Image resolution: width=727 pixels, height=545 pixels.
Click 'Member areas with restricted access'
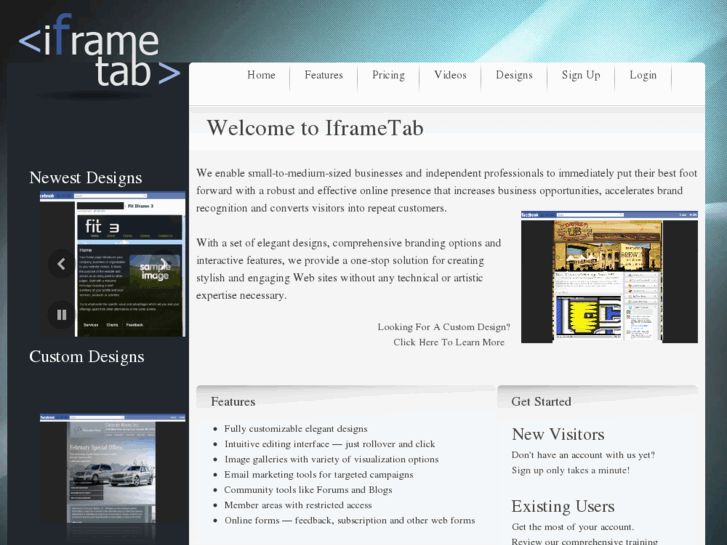coord(298,505)
